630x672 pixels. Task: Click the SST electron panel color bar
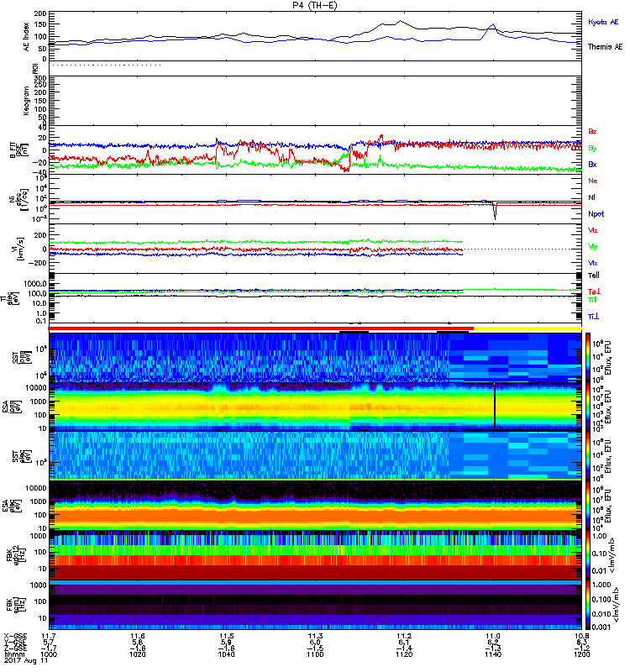(587, 455)
